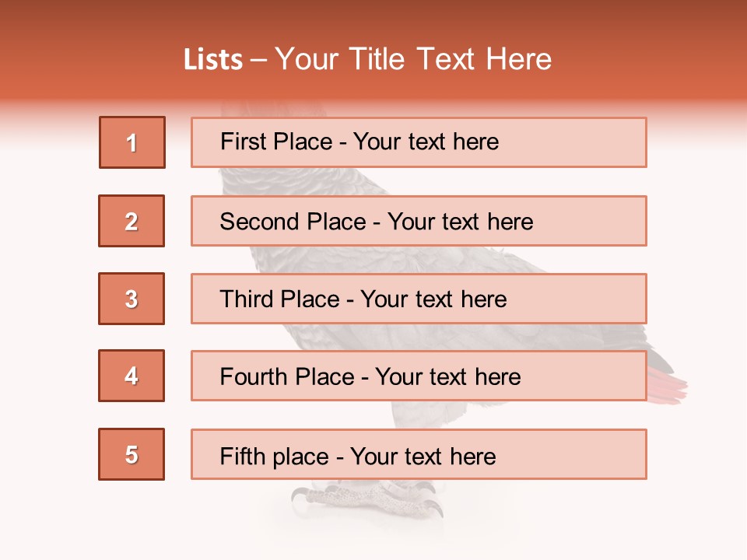
Task: Select the number 4 square
Action: 132,376
